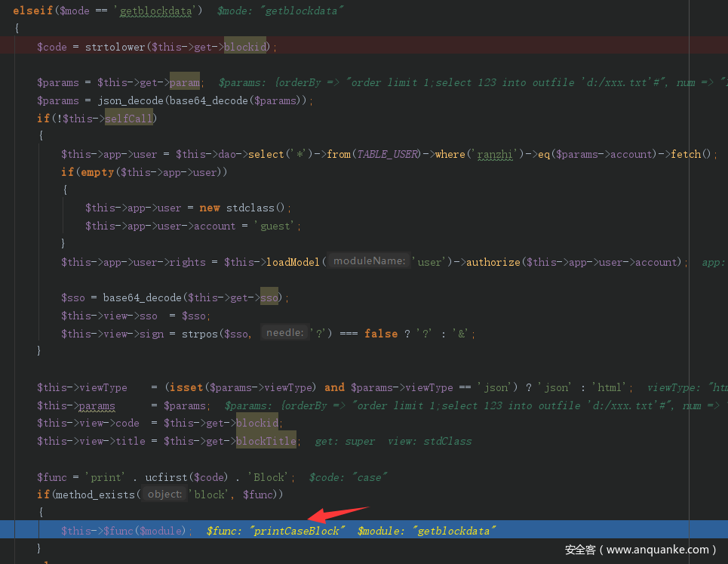Click the object: parameter hint
Viewport: 728px width, 564px height.
[x=164, y=495]
